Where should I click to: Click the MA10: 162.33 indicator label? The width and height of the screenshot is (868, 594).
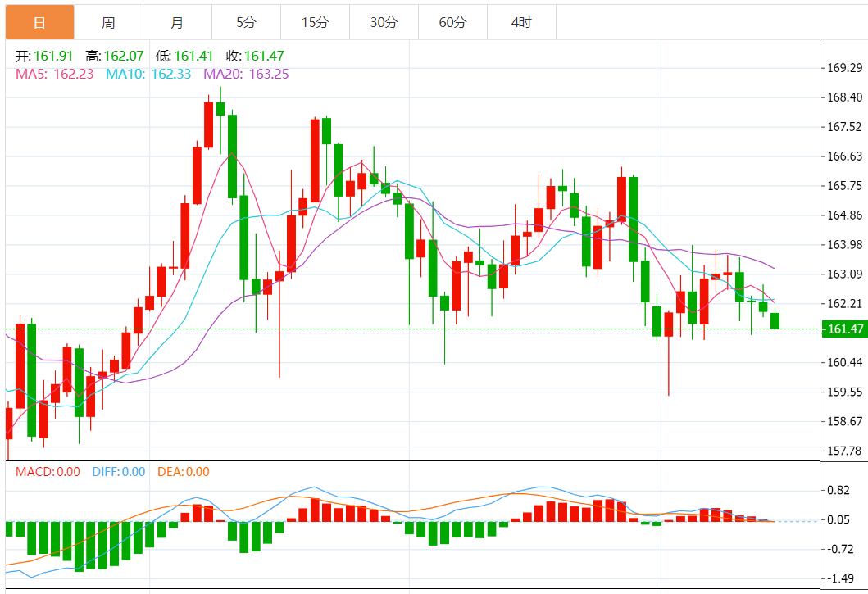pyautogui.click(x=148, y=75)
